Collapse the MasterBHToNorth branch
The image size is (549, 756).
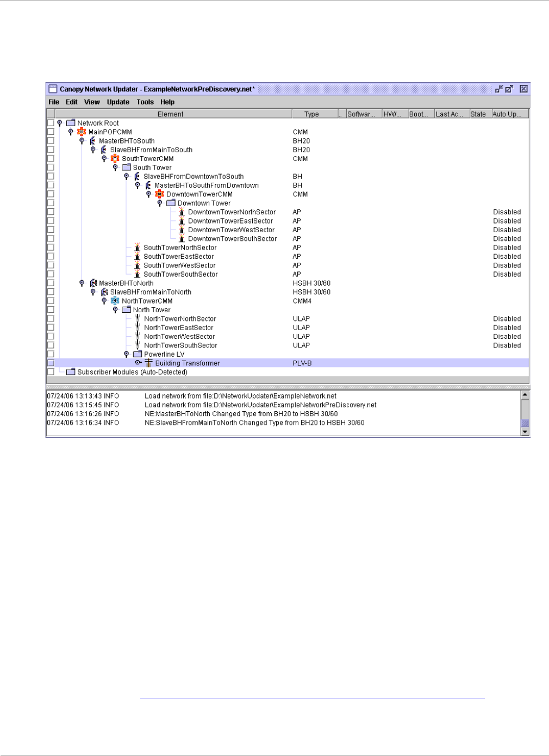pyautogui.click(x=82, y=283)
